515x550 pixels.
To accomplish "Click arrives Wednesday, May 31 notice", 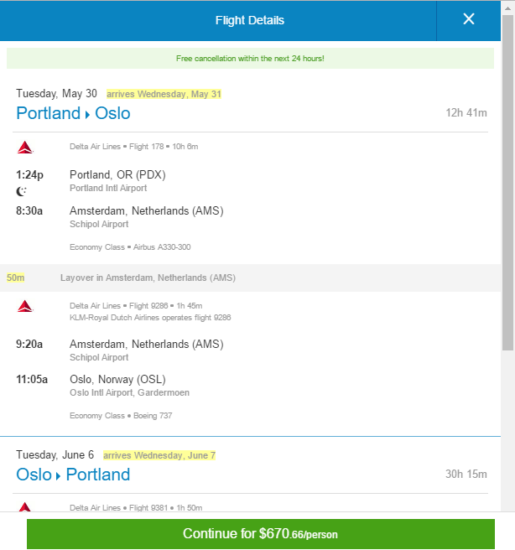I will [x=164, y=94].
